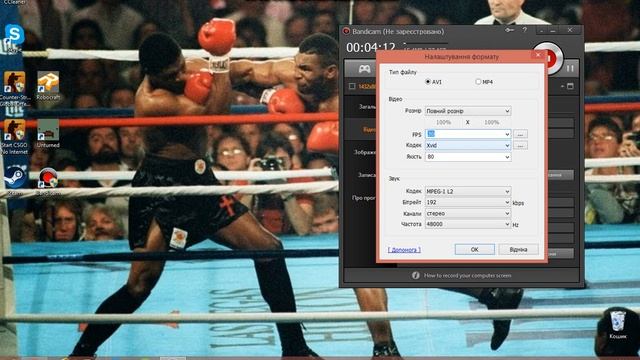Open the Robocraft desktop shortcut
The image size is (640, 360).
48,86
